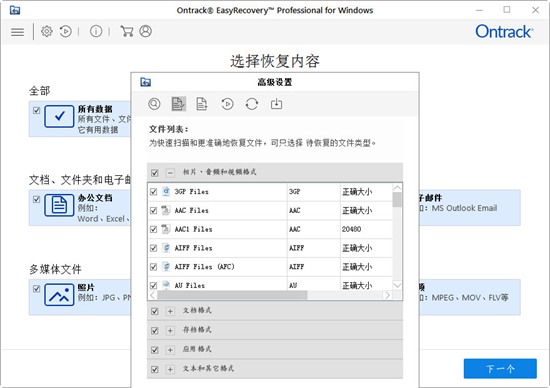Viewport: 550px width, 388px height.
Task: Click the horizontal scrollbar thumb in file list
Action: pos(232,295)
